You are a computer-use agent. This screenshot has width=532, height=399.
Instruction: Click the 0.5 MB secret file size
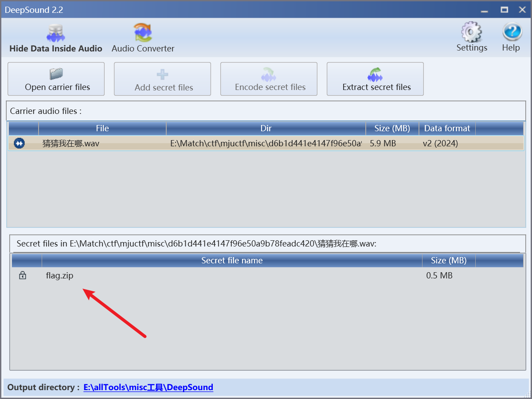[x=439, y=276]
